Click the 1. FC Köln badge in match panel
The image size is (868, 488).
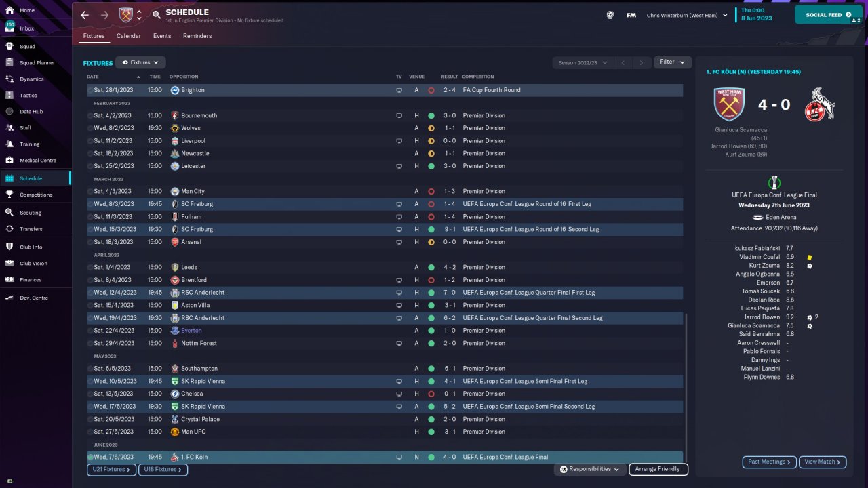coord(820,104)
